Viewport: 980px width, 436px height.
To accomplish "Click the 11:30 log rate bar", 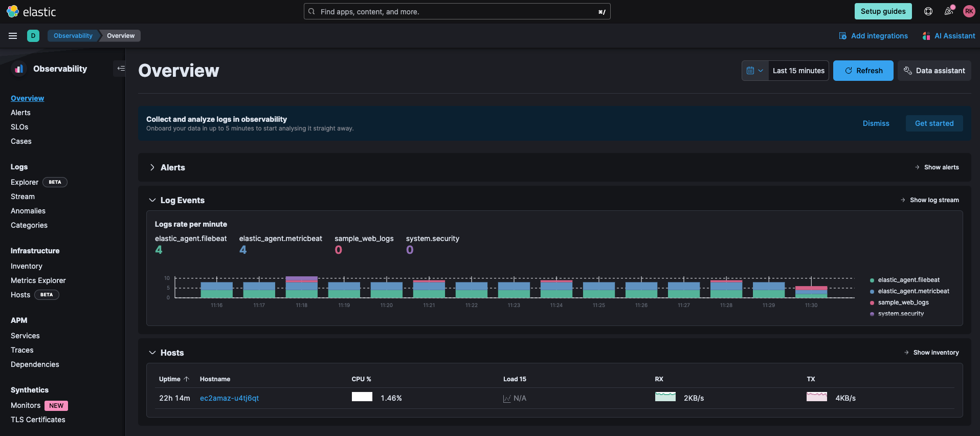I will tap(811, 292).
